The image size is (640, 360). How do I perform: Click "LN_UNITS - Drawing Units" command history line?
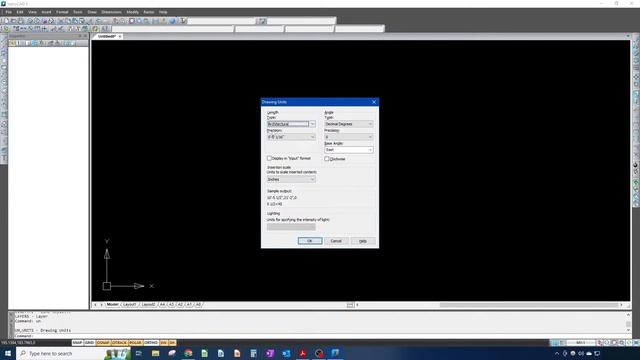(43, 330)
